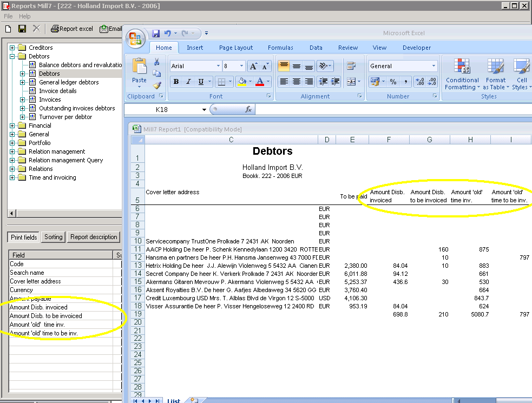The height and width of the screenshot is (403, 532).
Task: Click the Redo arrow in Quick Access toolbar
Action: coord(185,33)
